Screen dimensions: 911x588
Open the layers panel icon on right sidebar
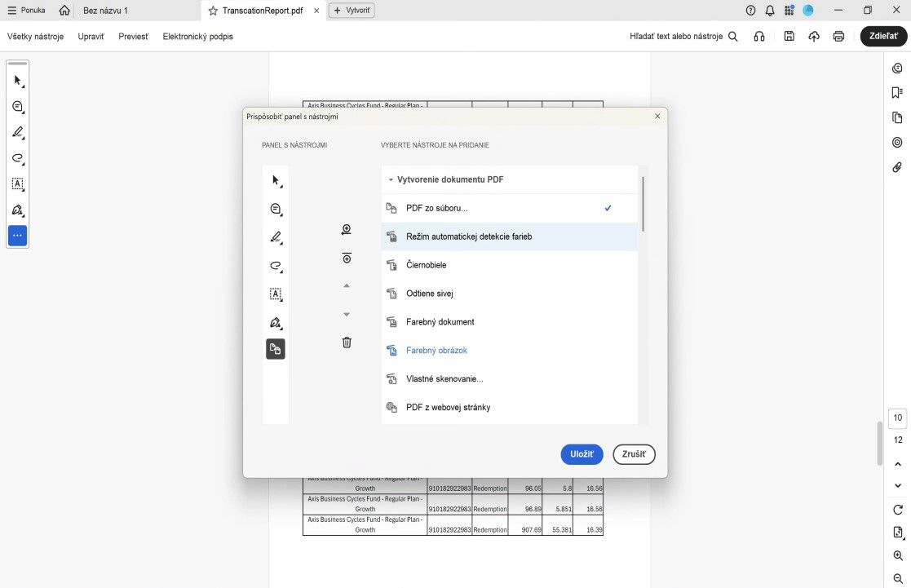pyautogui.click(x=897, y=143)
